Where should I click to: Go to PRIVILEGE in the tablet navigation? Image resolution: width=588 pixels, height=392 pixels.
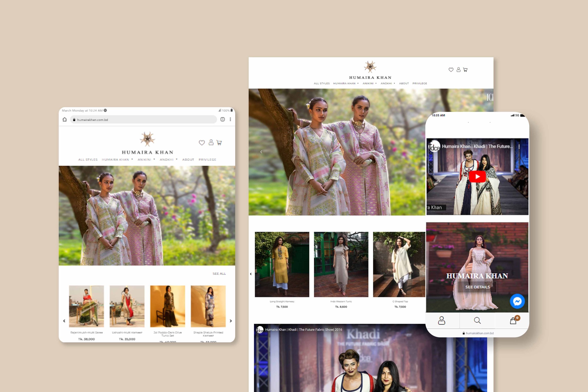point(207,160)
